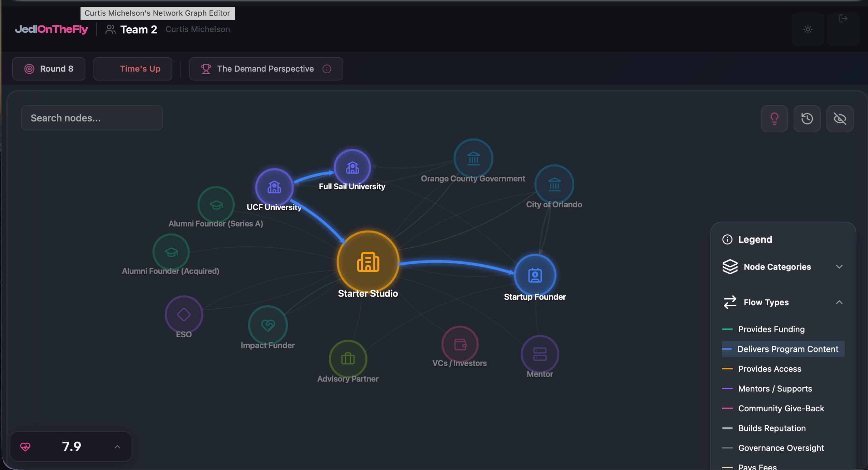Click the Curtis Michelson user name
Viewport: 868px width, 470px height.
point(198,29)
